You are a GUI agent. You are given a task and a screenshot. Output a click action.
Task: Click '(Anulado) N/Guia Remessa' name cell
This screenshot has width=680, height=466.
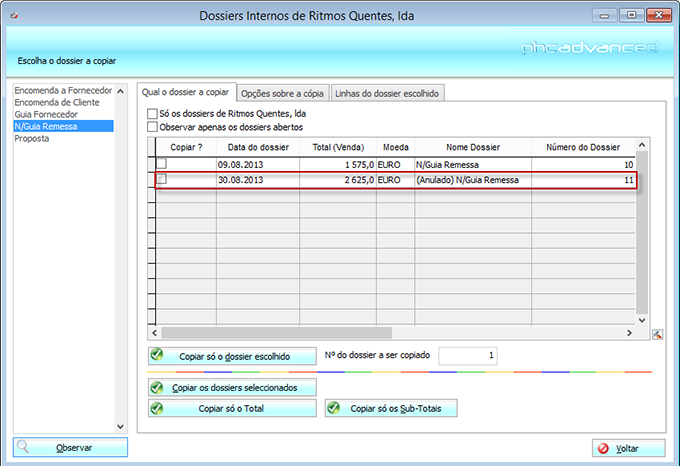tap(473, 180)
